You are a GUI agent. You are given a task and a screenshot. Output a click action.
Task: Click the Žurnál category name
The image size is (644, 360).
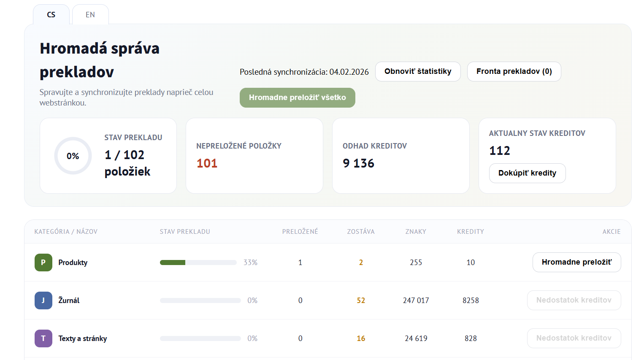(69, 300)
